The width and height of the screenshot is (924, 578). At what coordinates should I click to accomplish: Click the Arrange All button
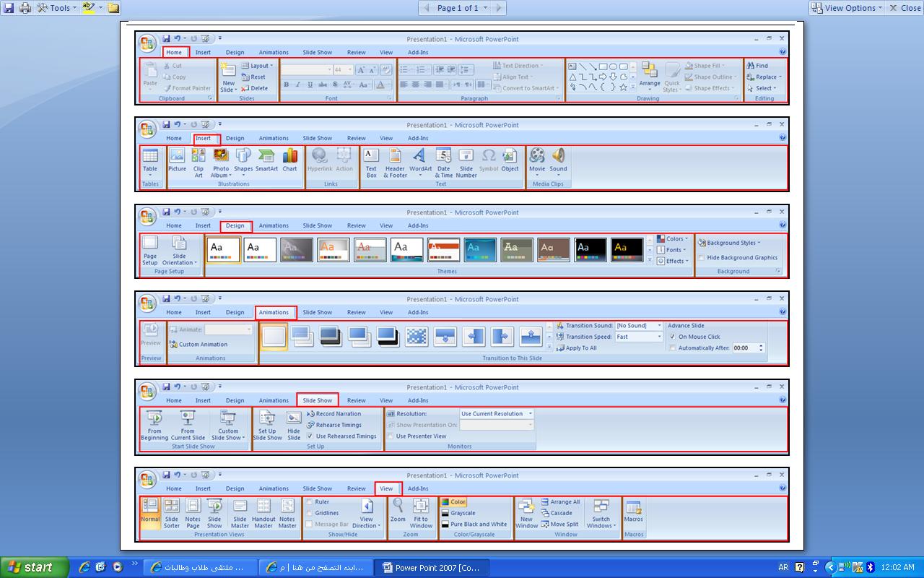click(559, 502)
